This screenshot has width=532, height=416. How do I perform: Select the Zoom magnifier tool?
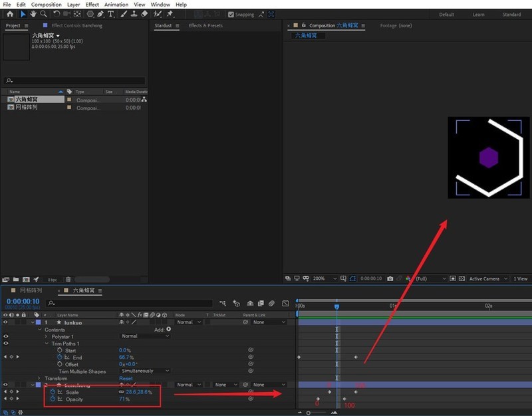tap(43, 14)
